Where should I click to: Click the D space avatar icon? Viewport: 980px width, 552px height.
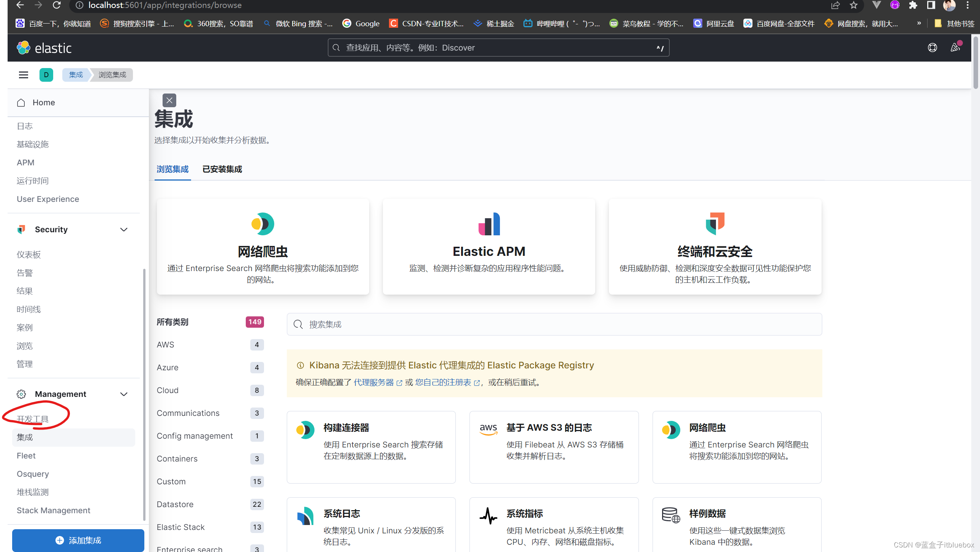tap(46, 75)
